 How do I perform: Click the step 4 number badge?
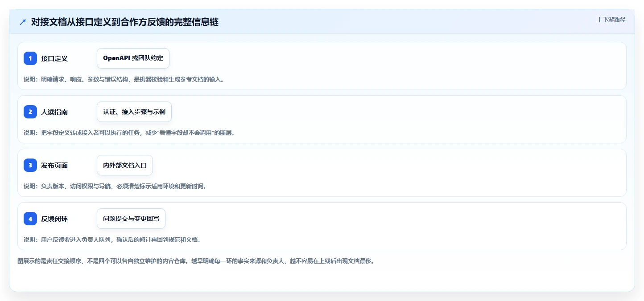click(x=30, y=219)
